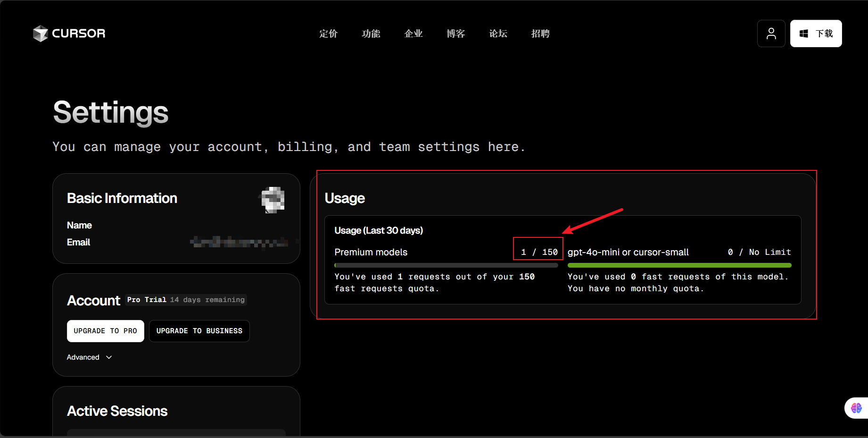Open the 招聘 careers link
The height and width of the screenshot is (438, 868).
coord(541,34)
